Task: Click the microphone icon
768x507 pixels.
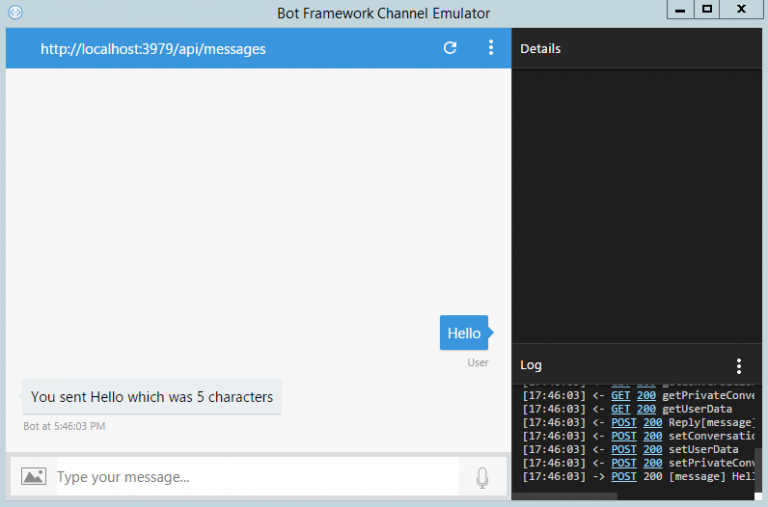Action: (482, 478)
